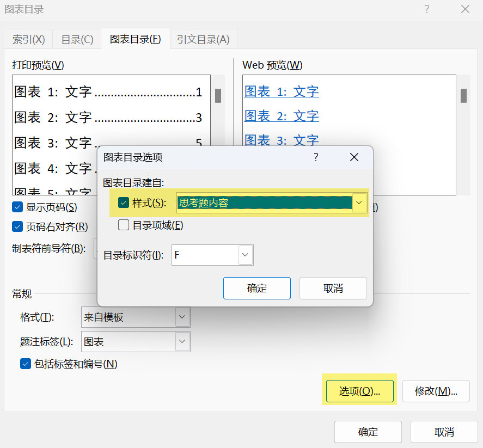Open the 修改(M)... button
The height and width of the screenshot is (448, 483).
tap(436, 391)
